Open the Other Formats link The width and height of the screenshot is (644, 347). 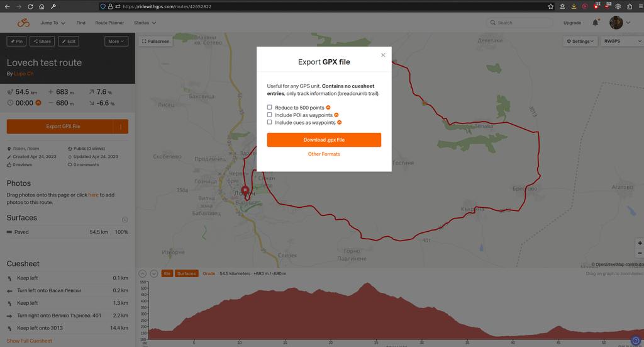(x=324, y=154)
